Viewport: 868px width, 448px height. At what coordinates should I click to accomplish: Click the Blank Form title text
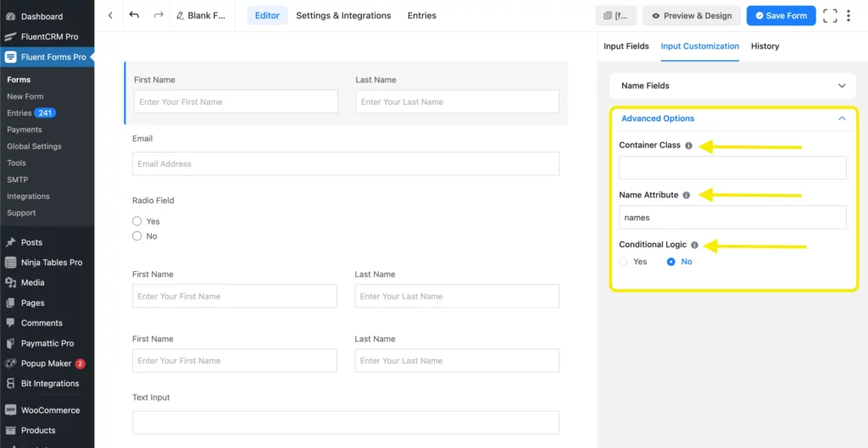click(x=207, y=15)
